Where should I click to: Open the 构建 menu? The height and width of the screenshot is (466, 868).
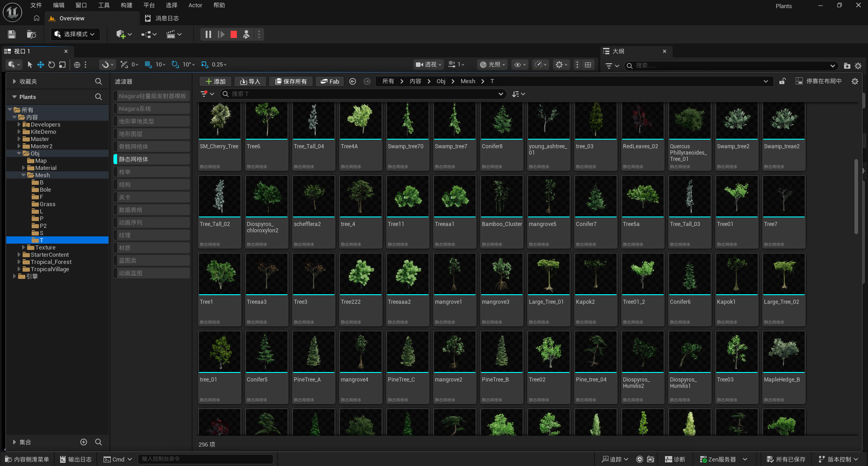pyautogui.click(x=127, y=5)
